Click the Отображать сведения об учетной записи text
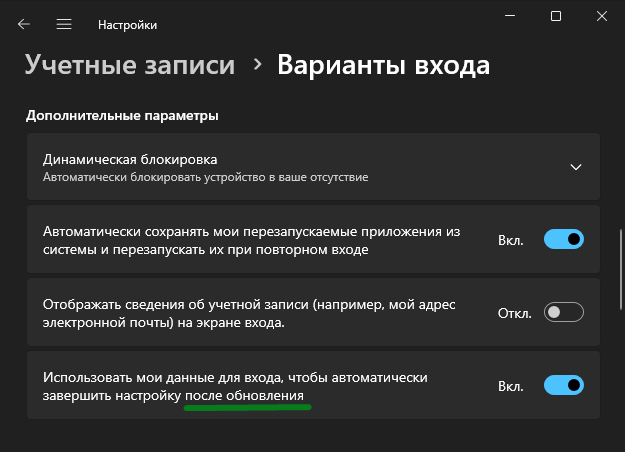 pos(249,313)
